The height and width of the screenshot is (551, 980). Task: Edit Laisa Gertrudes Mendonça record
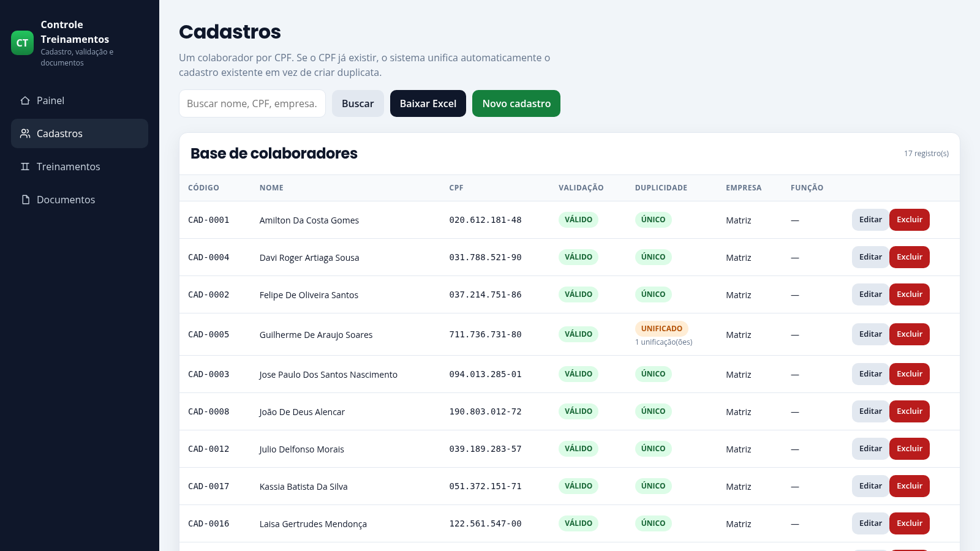coord(870,523)
